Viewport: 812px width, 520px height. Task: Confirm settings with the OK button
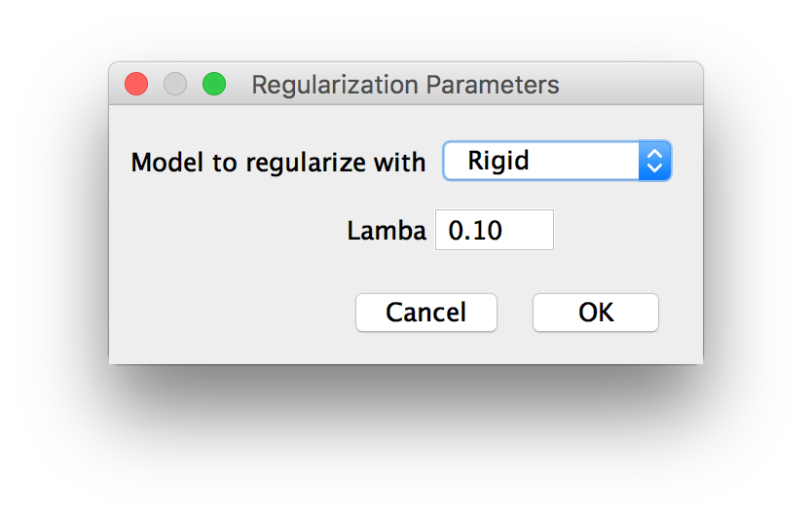596,313
